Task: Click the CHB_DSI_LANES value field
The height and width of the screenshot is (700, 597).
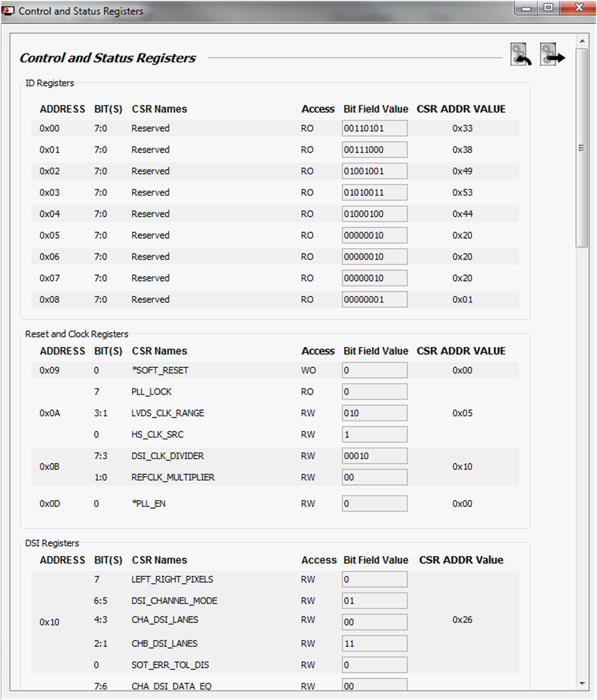Action: (374, 644)
